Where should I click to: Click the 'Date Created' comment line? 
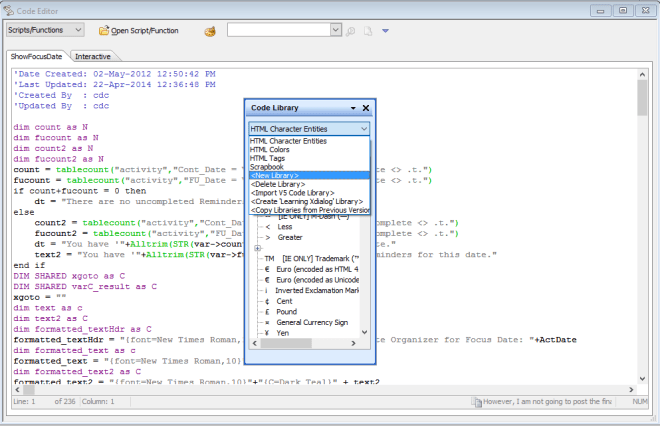coord(114,74)
